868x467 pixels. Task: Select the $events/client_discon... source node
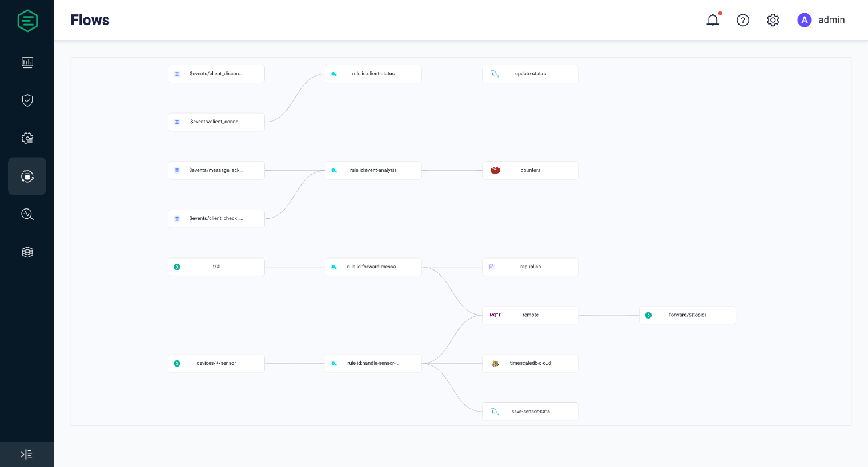216,74
